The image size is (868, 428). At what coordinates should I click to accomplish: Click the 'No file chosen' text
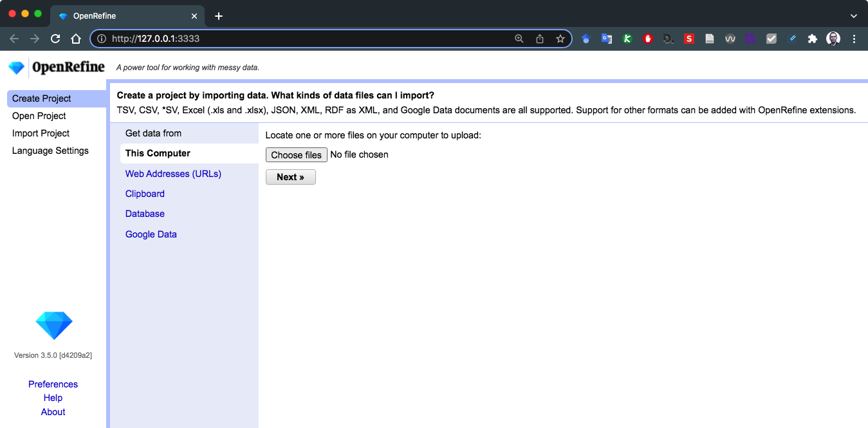click(x=359, y=155)
